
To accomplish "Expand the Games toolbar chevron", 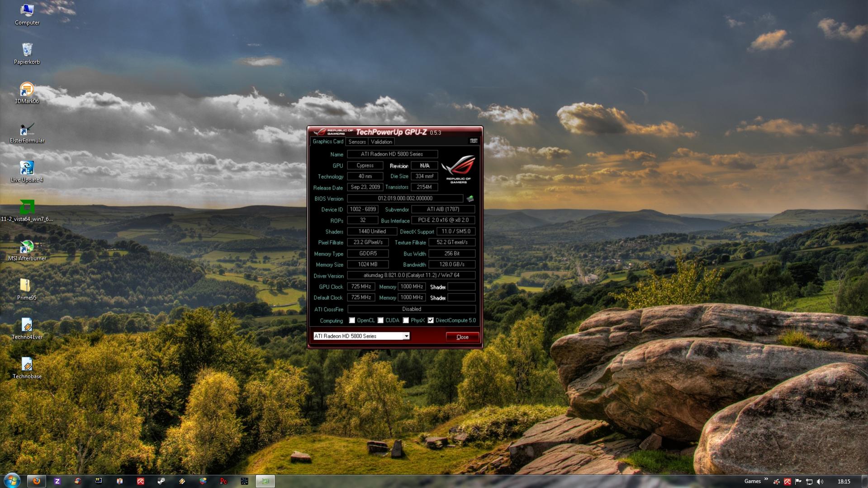I will 766,479.
